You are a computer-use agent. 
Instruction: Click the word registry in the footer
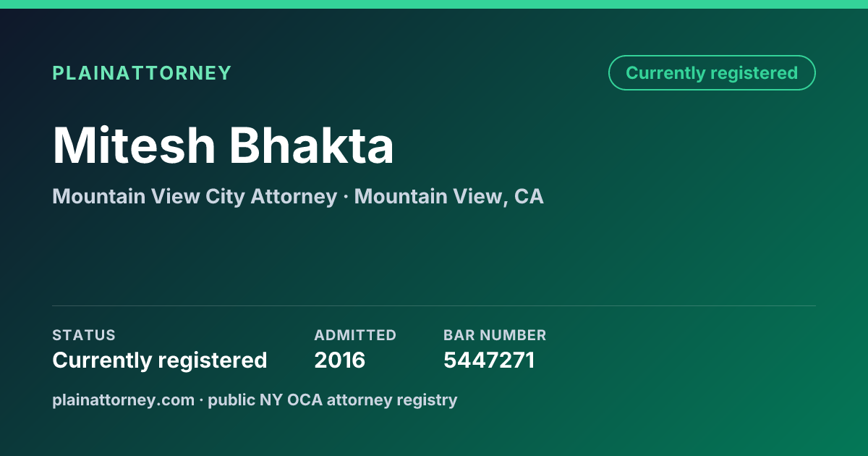tap(428, 400)
